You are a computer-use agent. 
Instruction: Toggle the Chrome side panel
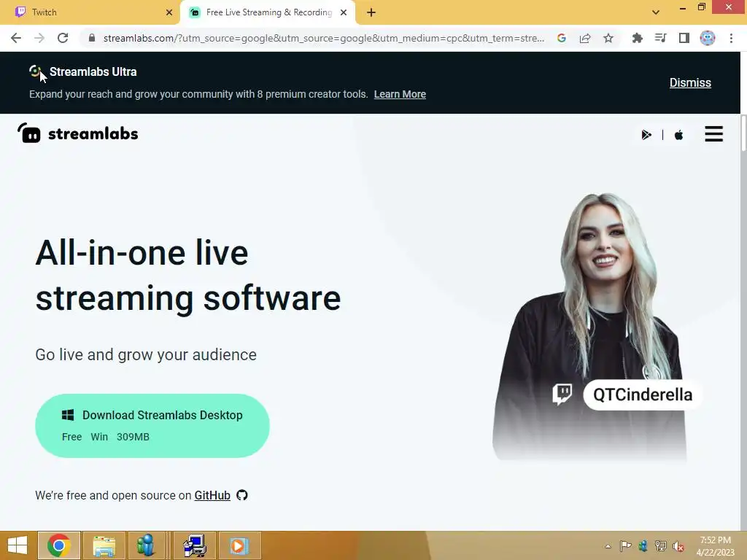point(684,38)
